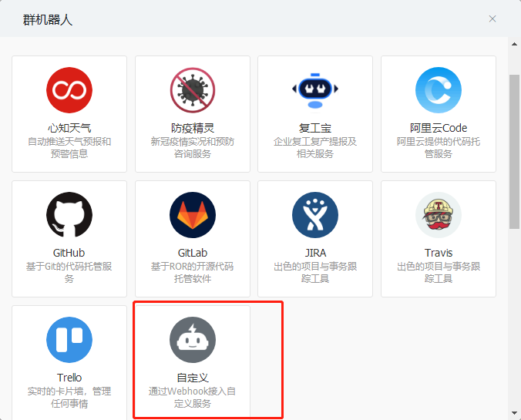Click the 自定义 gray robot icon
Screen dimensions: 521x420
pyautogui.click(x=193, y=340)
